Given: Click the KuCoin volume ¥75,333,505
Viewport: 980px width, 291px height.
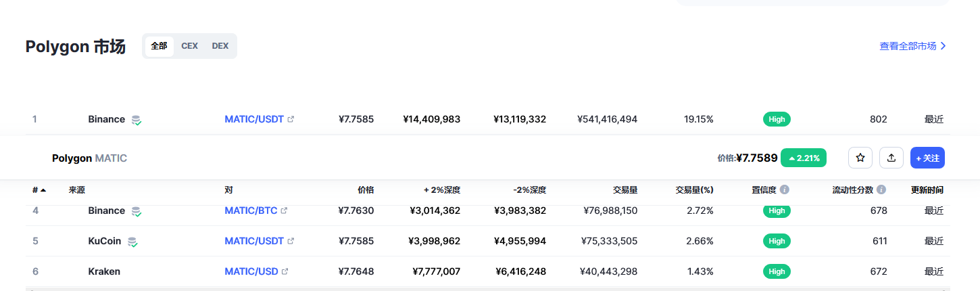Looking at the screenshot, I should (x=610, y=241).
